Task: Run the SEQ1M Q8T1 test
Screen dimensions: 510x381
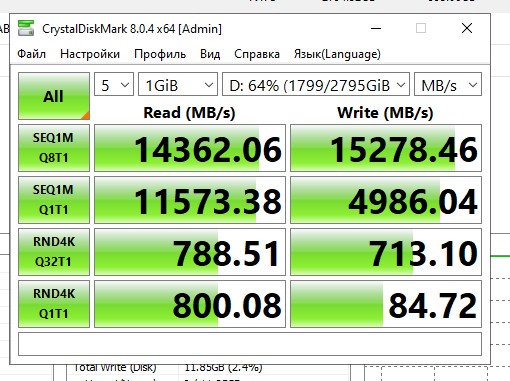Action: point(54,148)
